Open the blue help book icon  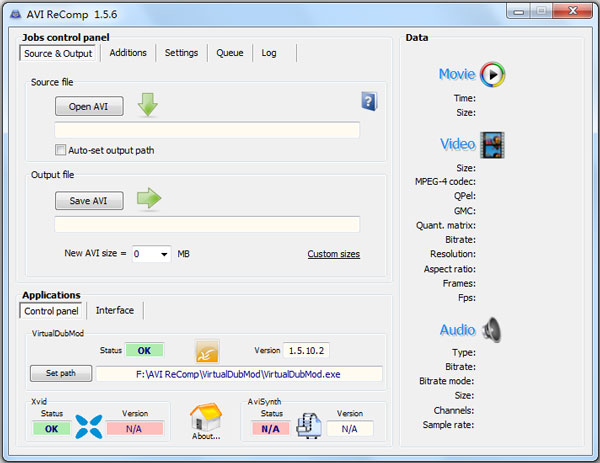[369, 101]
